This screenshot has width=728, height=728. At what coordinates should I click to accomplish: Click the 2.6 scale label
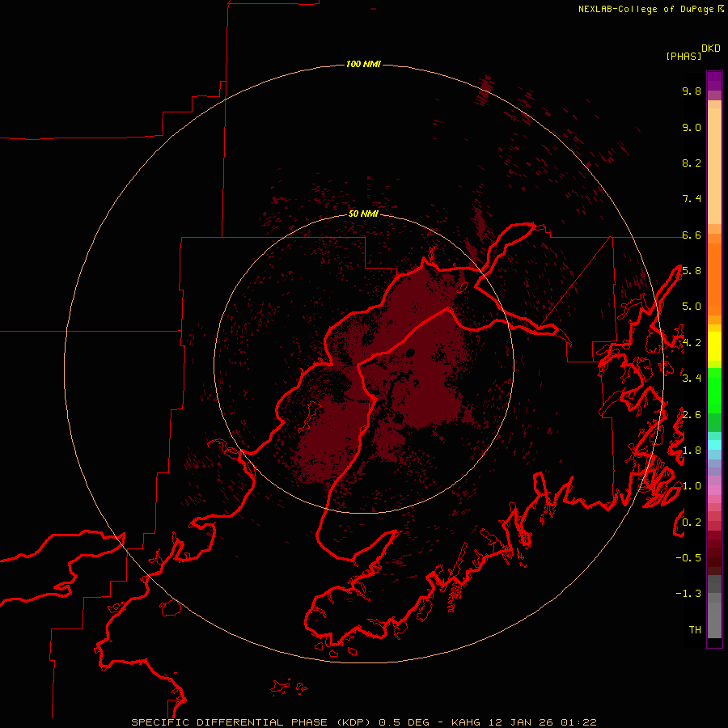pyautogui.click(x=692, y=414)
